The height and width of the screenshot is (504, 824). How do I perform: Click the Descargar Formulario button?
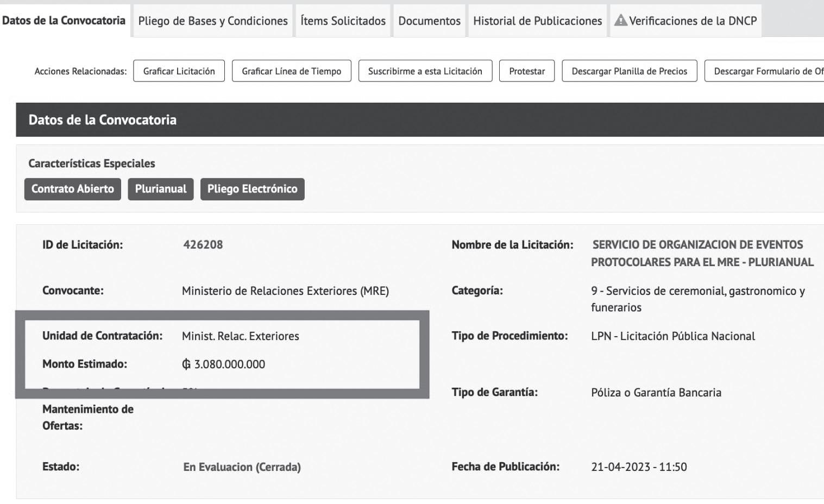click(764, 71)
